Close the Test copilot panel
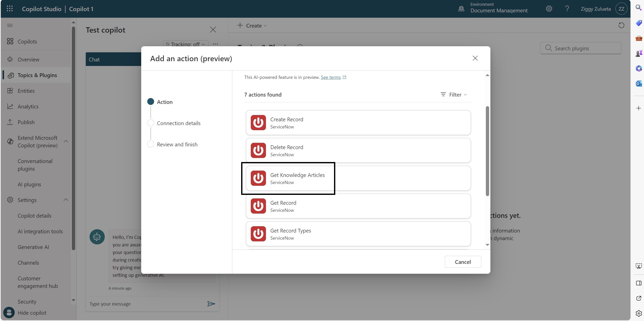 click(x=213, y=30)
